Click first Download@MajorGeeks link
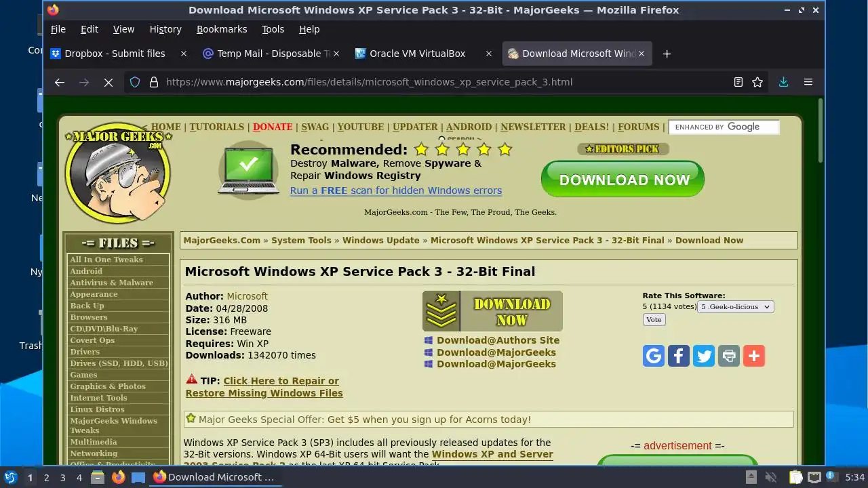The width and height of the screenshot is (868, 488). 496,352
